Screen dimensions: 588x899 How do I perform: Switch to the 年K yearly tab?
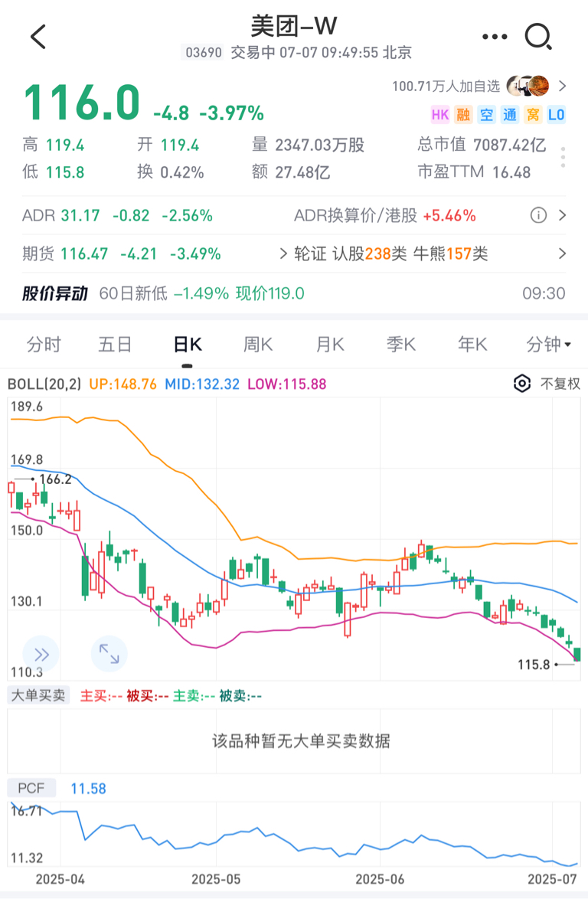point(472,345)
